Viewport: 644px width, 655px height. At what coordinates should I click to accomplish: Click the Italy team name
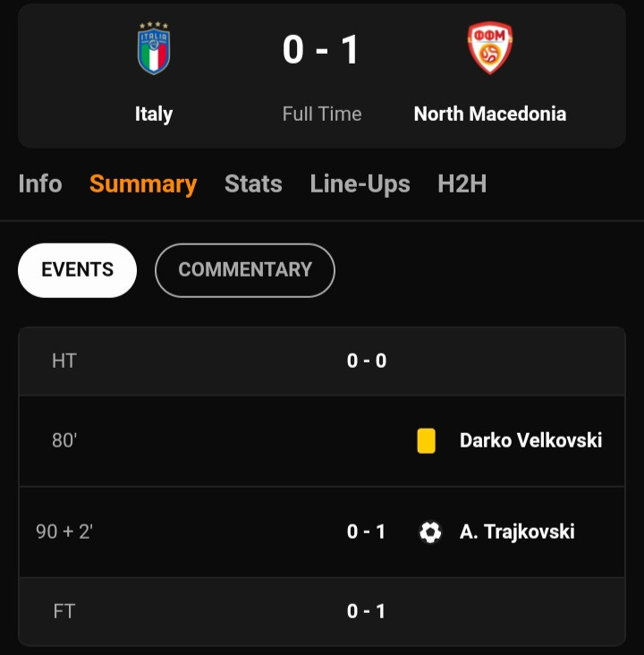[x=154, y=114]
